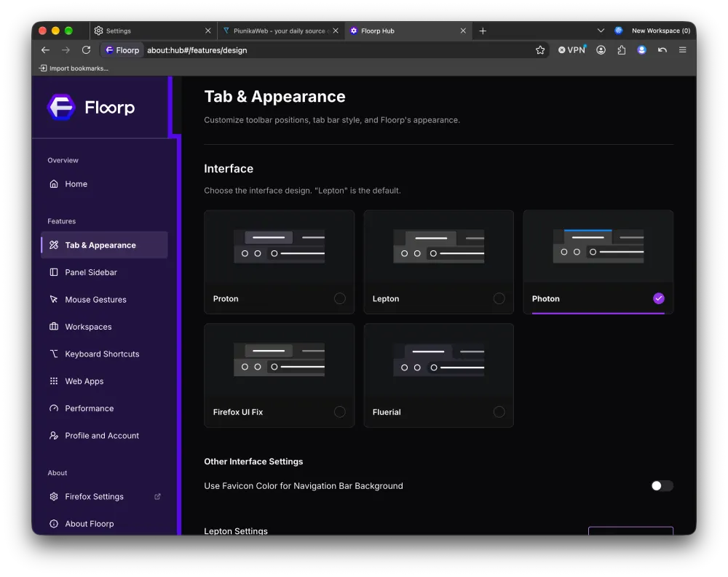The width and height of the screenshot is (728, 577).
Task: Click the Profile and Account person icon
Action: [54, 435]
